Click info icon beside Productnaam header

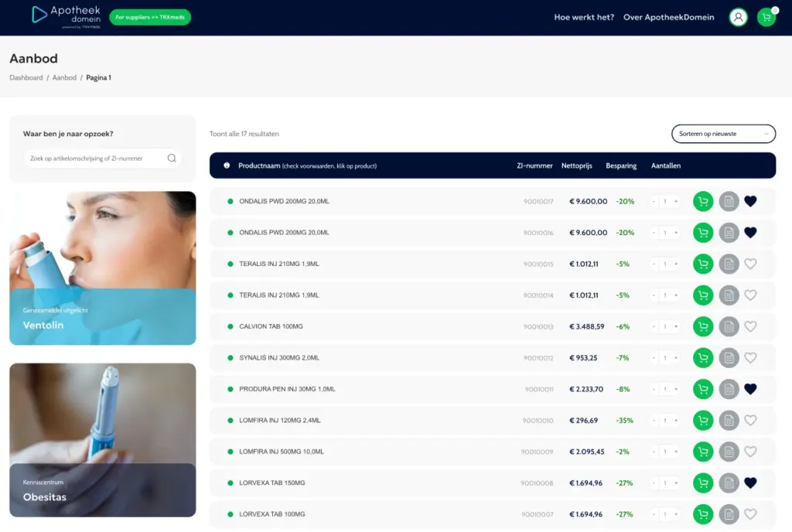[227, 165]
